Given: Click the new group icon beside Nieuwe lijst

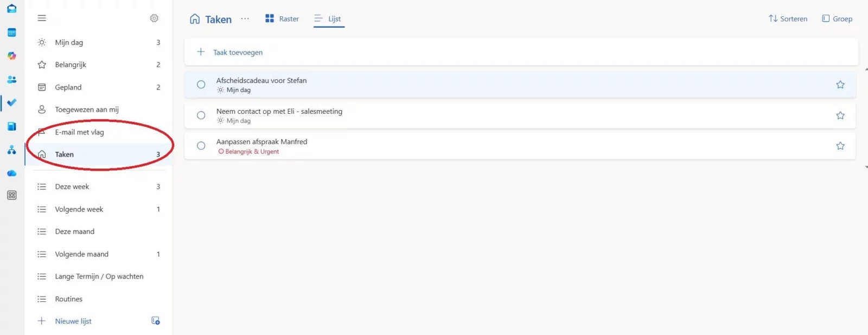Looking at the screenshot, I should 156,321.
